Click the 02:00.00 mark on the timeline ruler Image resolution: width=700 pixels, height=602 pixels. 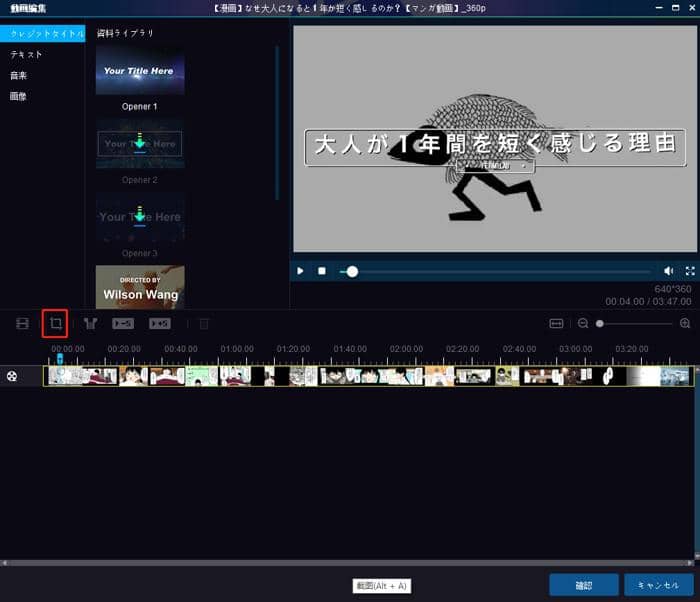tap(406, 349)
